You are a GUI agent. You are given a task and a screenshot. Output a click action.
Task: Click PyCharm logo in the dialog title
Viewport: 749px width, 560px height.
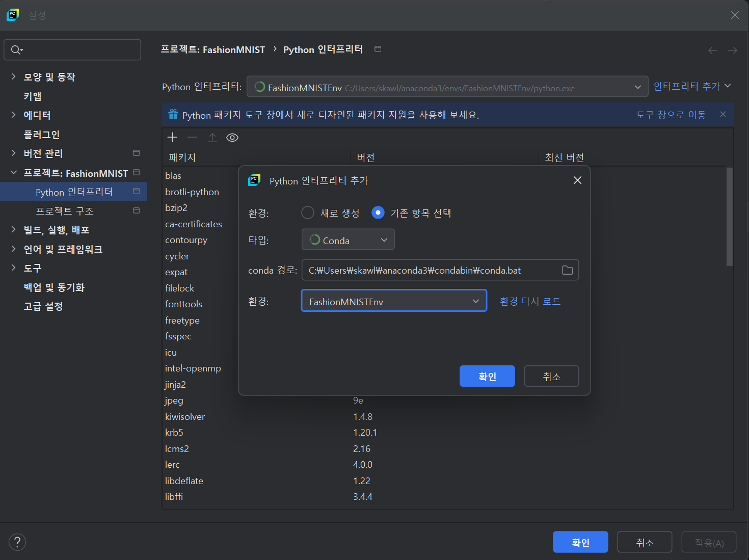pyautogui.click(x=254, y=180)
